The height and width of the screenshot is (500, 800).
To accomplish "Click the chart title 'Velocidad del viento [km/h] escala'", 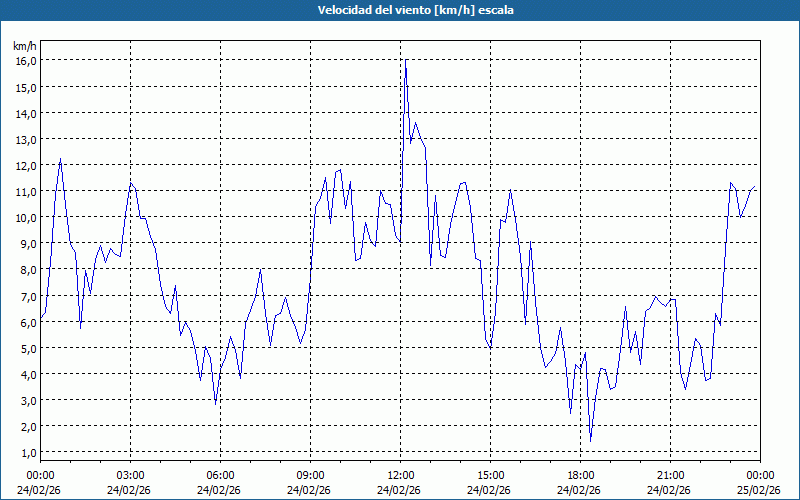I will click(x=400, y=11).
